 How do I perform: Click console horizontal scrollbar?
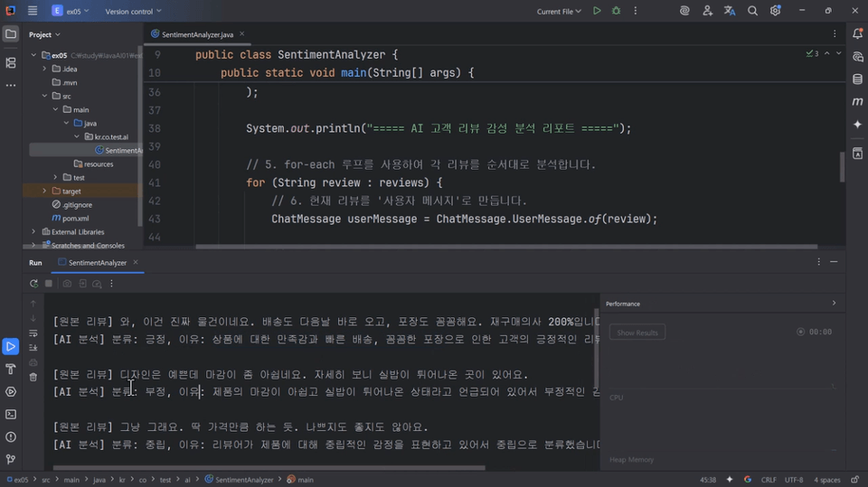pyautogui.click(x=269, y=468)
